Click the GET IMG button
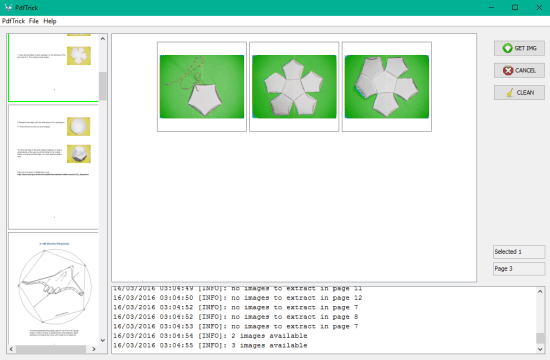 (x=519, y=48)
